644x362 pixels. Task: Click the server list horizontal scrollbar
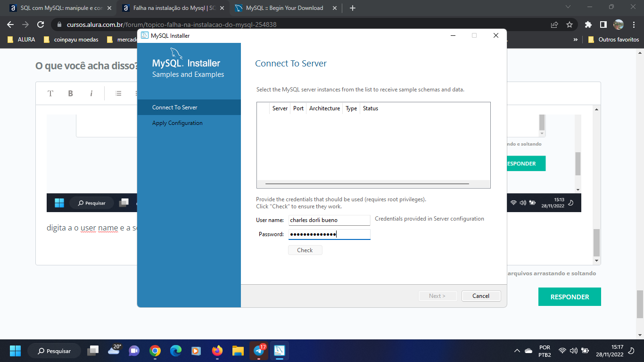click(x=367, y=183)
